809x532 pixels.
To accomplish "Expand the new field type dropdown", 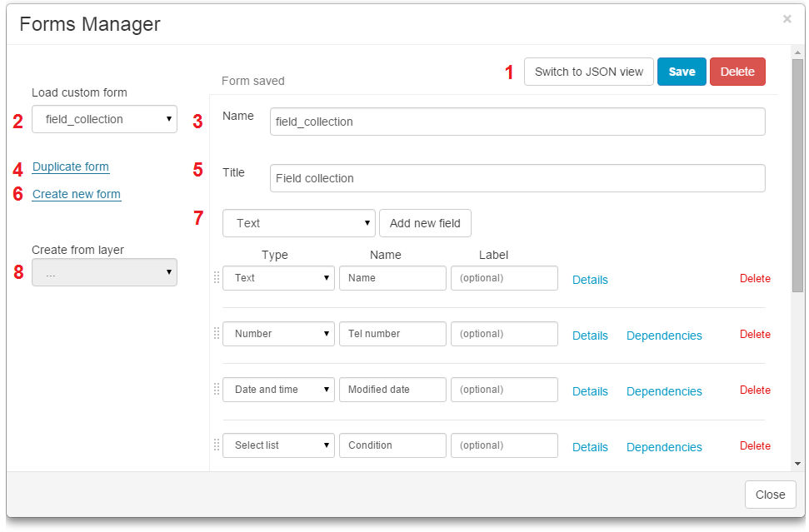I will (298, 223).
